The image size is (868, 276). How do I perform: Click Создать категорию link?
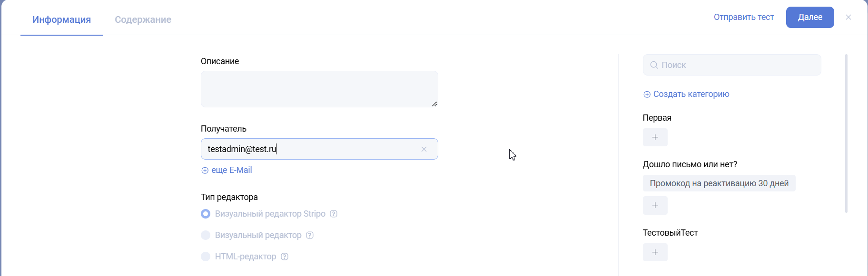coord(686,94)
